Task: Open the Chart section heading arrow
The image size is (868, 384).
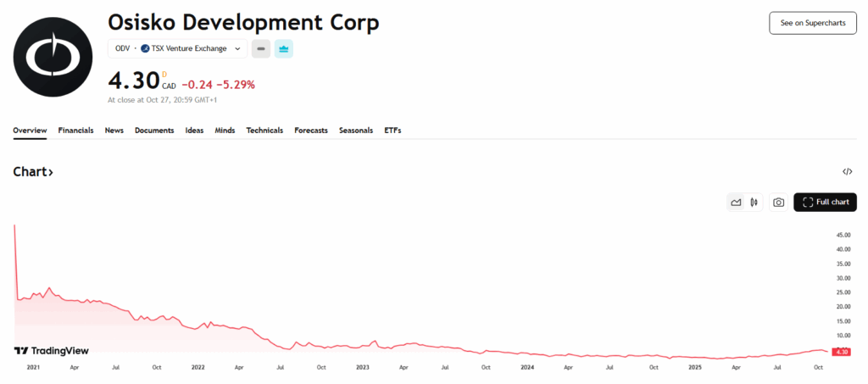Action: coord(33,172)
